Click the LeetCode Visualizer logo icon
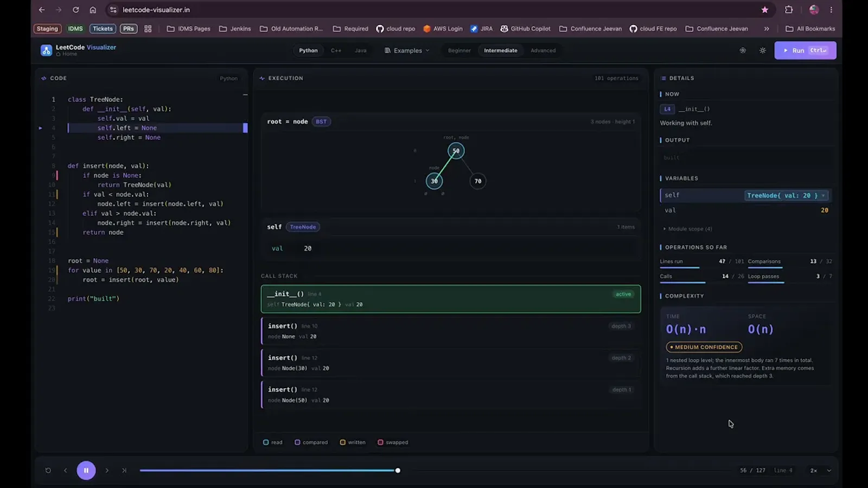868x488 pixels. point(46,50)
